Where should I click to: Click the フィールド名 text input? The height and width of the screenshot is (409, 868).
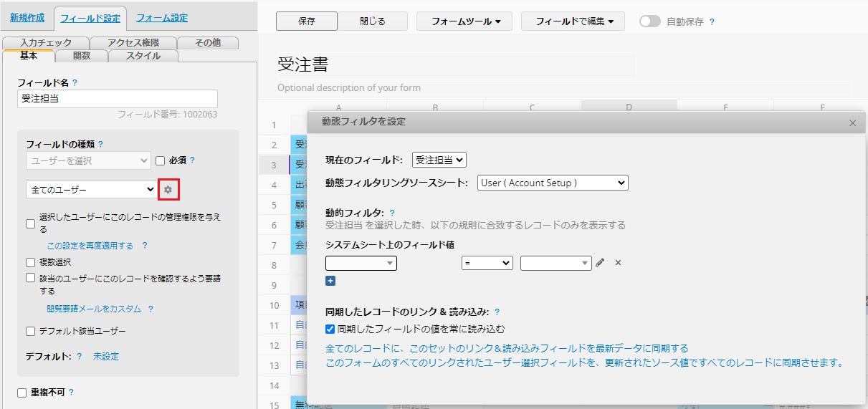point(117,99)
